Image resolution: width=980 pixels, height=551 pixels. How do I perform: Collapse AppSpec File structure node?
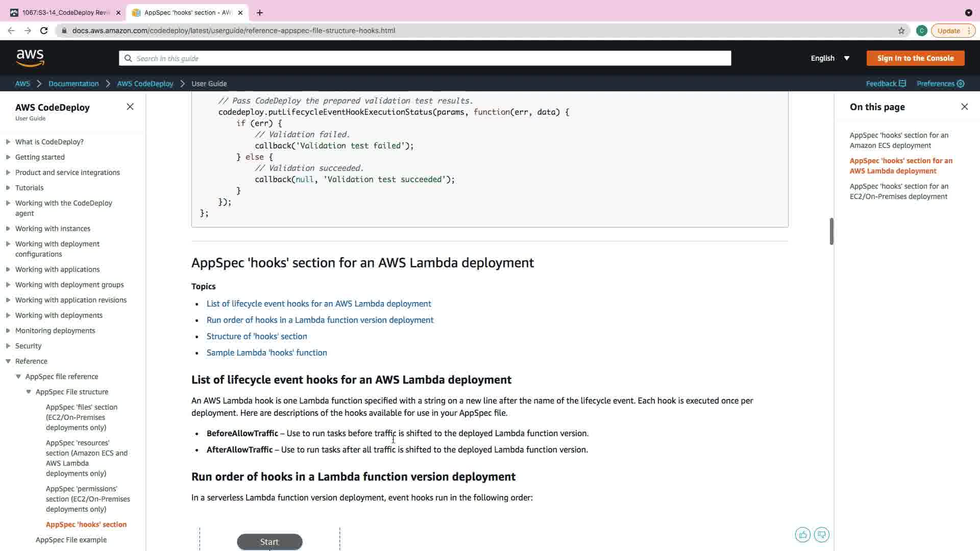pos(29,392)
